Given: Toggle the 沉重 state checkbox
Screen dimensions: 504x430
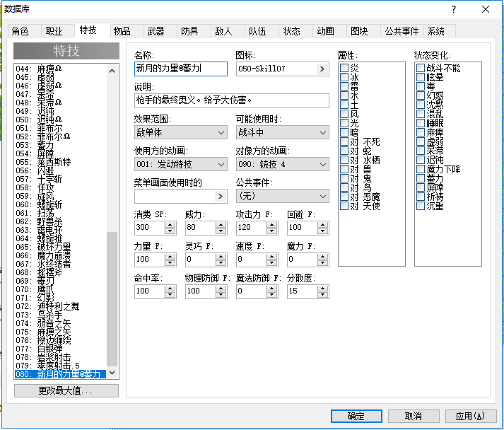Looking at the screenshot, I should point(421,206).
